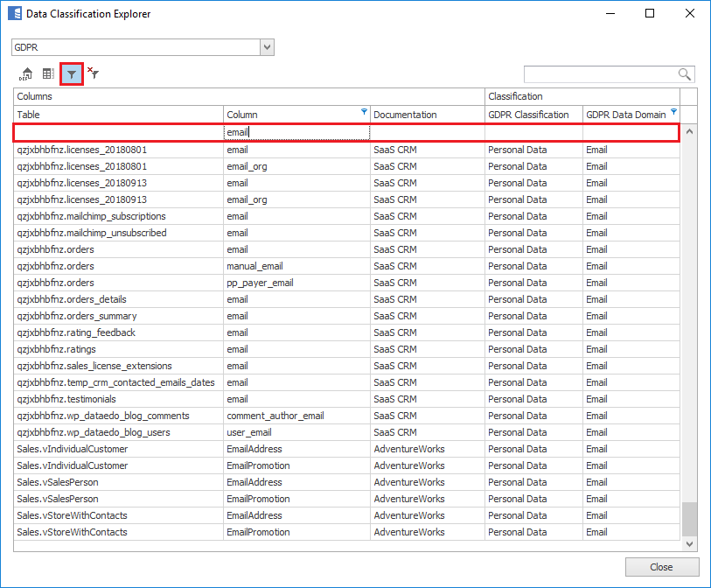Click the search magnifier icon
Image resolution: width=711 pixels, height=588 pixels.
click(x=684, y=74)
